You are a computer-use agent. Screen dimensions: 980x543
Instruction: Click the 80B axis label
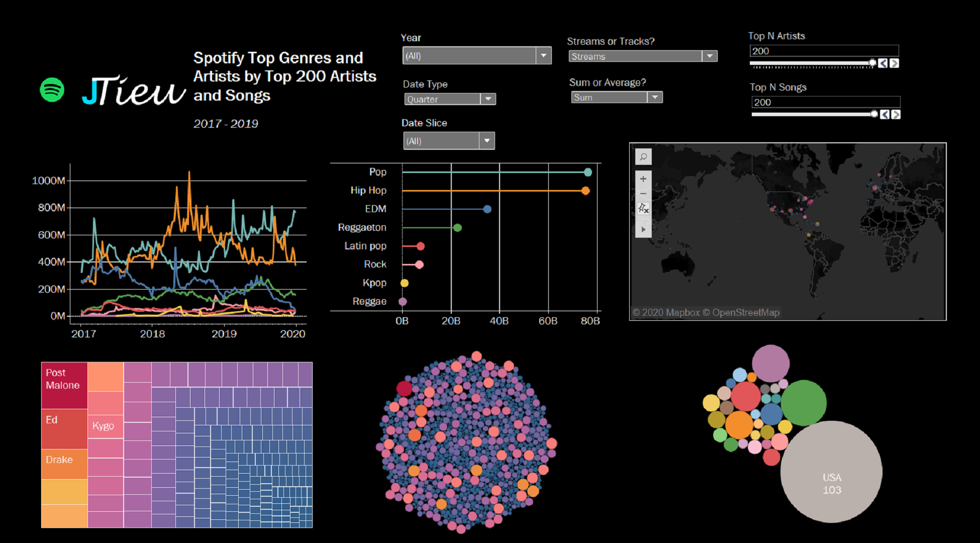point(590,321)
